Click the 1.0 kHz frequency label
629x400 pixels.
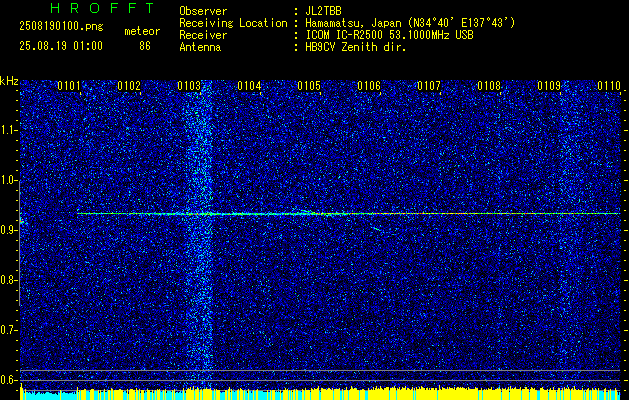[9, 180]
